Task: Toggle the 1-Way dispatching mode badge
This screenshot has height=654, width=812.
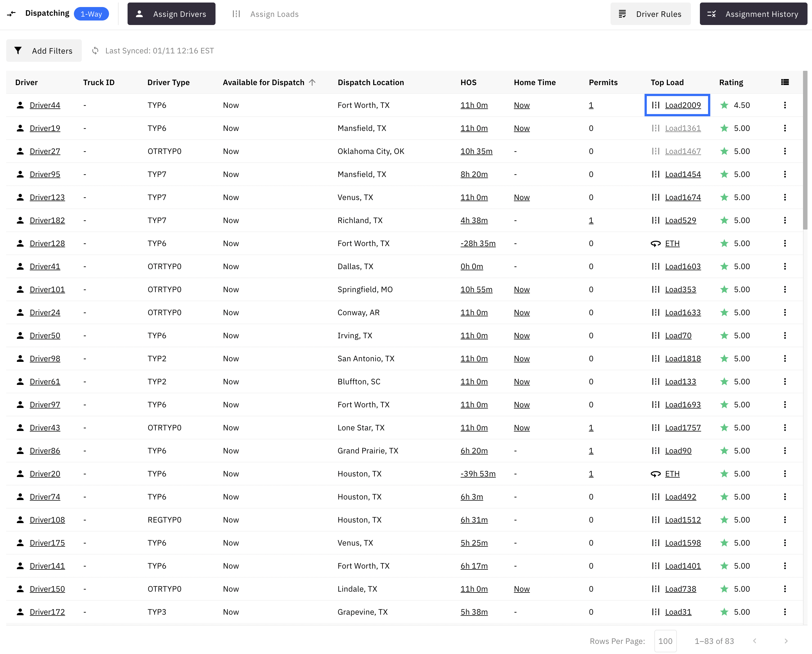Action: click(x=91, y=14)
